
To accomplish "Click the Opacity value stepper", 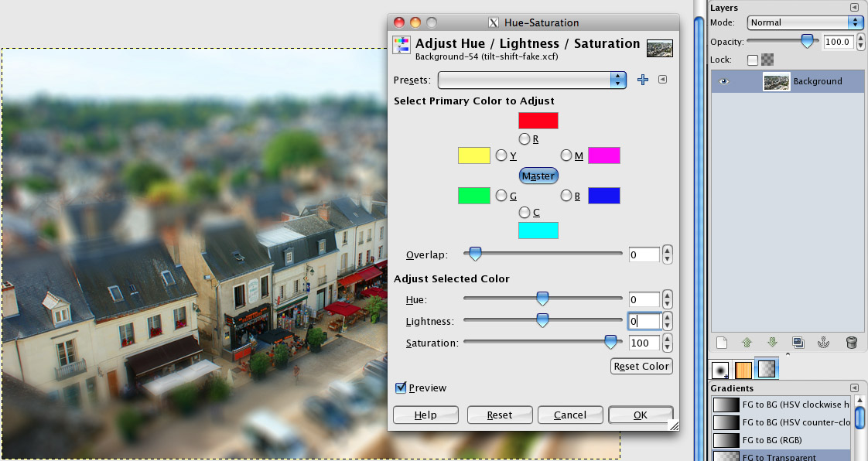I will [x=860, y=42].
